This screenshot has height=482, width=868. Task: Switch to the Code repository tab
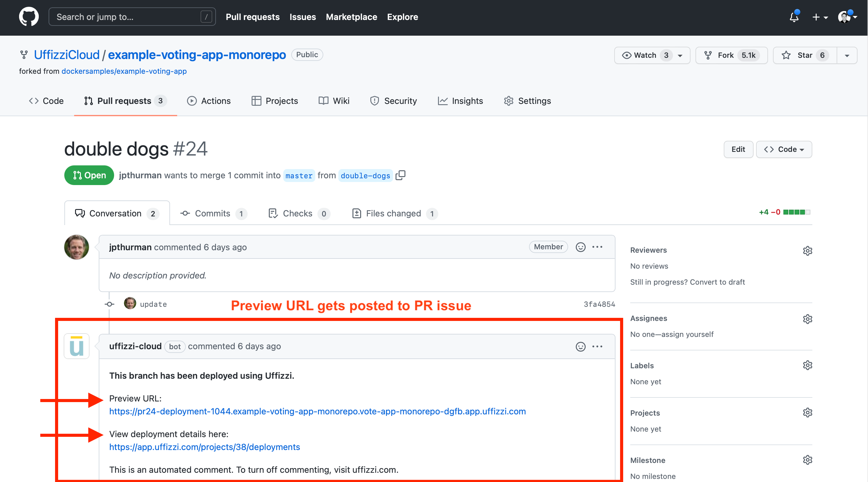[x=46, y=101]
